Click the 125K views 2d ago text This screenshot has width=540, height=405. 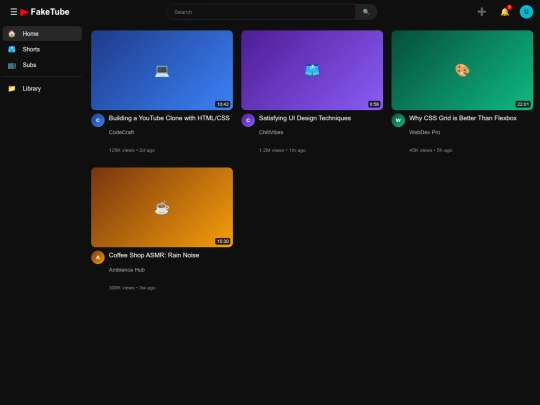[132, 150]
